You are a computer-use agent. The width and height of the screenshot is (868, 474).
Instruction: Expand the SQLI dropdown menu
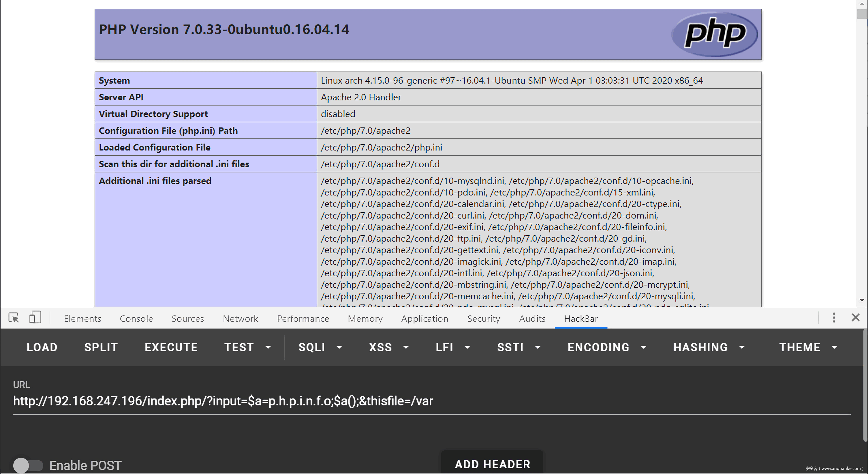tap(320, 347)
